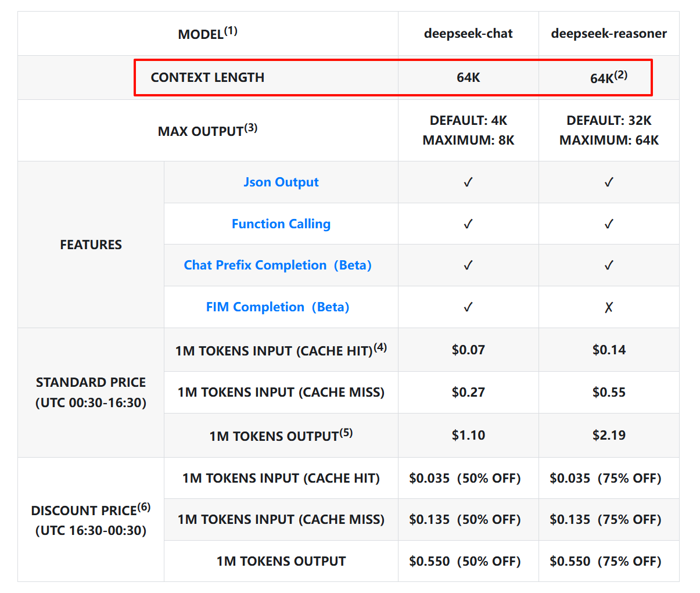This screenshot has height=593, width=700.
Task: Click deepseek-reasoner's Chat Prefix Completion checkmark
Action: click(x=609, y=265)
